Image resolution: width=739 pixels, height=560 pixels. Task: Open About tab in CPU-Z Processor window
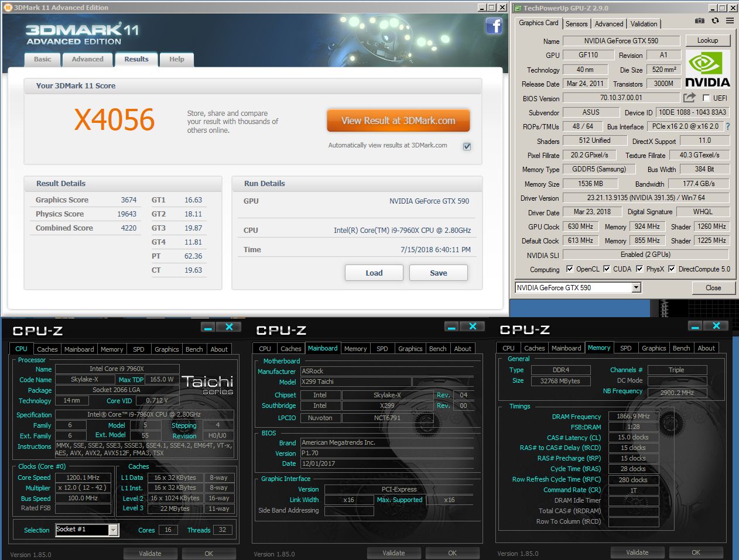tap(219, 349)
